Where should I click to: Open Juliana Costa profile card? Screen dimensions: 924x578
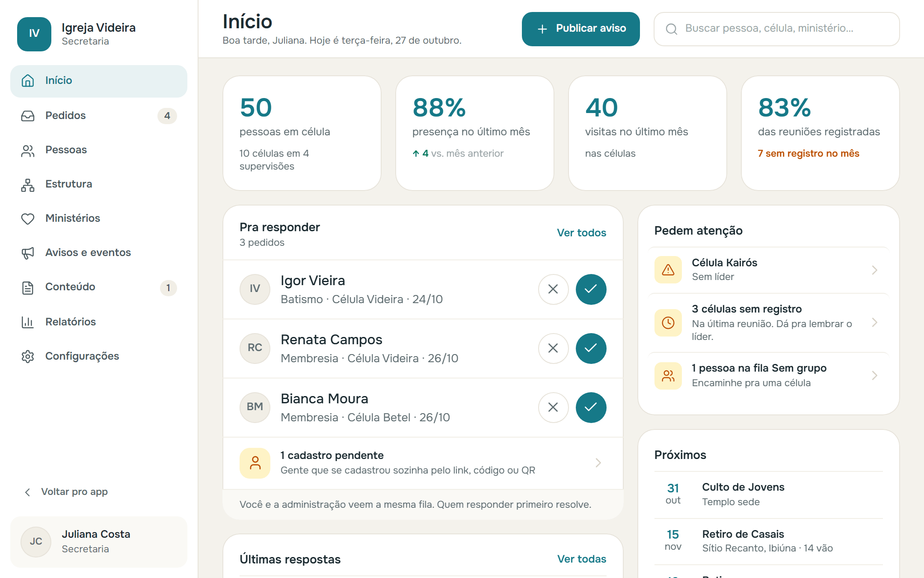(x=99, y=542)
